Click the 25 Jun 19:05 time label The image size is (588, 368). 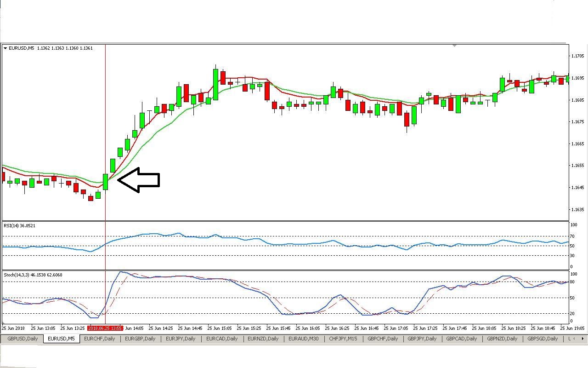[572, 328]
